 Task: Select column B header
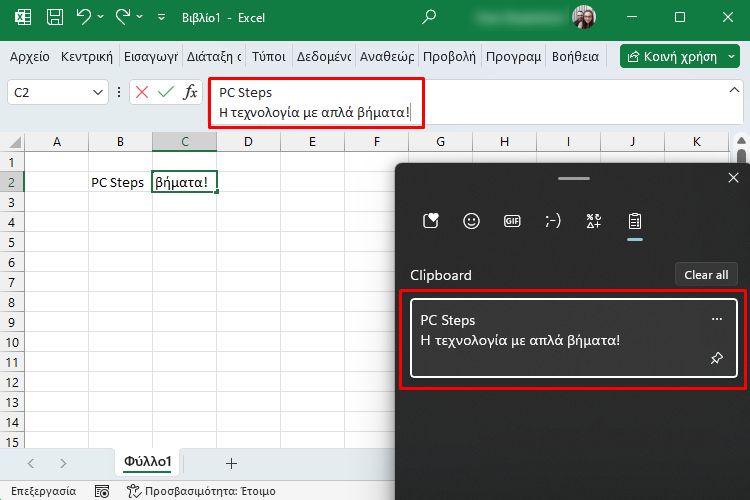121,142
